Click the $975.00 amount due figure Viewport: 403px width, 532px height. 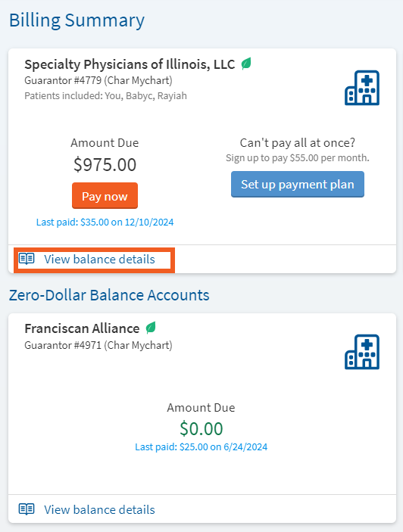click(105, 164)
